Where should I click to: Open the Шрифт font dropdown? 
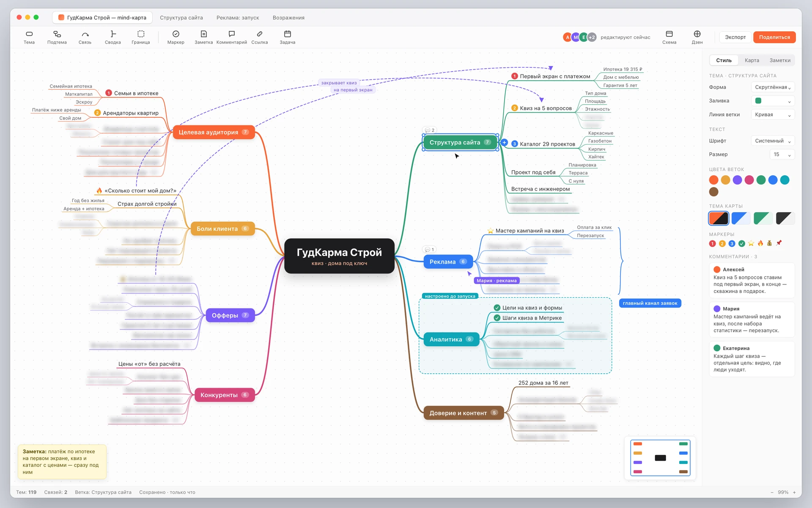773,141
